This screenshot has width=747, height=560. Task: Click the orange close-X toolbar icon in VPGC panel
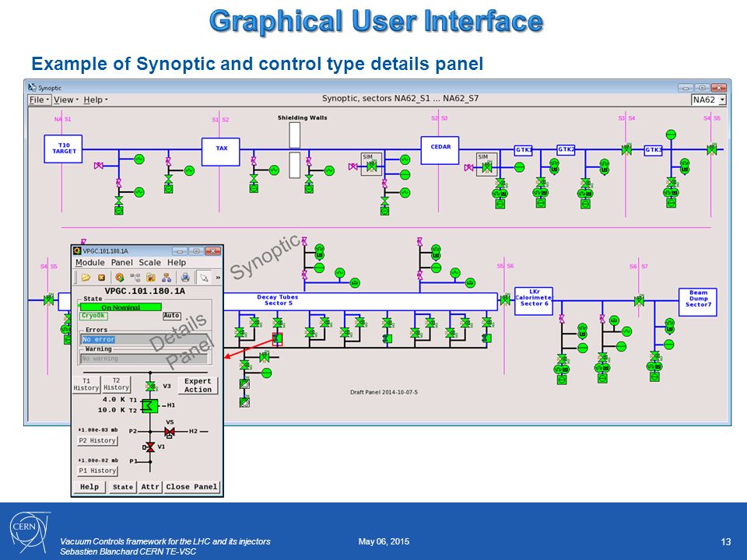[101, 277]
